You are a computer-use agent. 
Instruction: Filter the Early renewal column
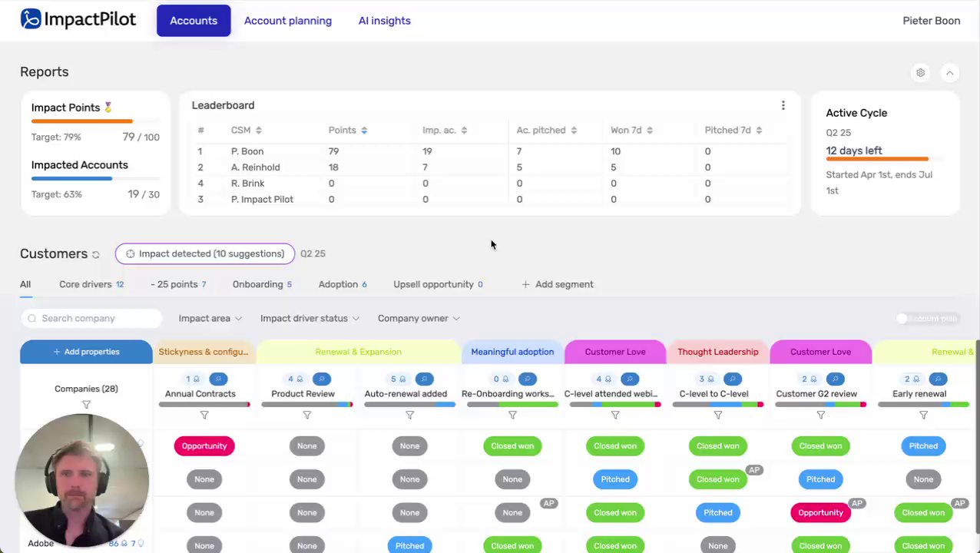923,415
